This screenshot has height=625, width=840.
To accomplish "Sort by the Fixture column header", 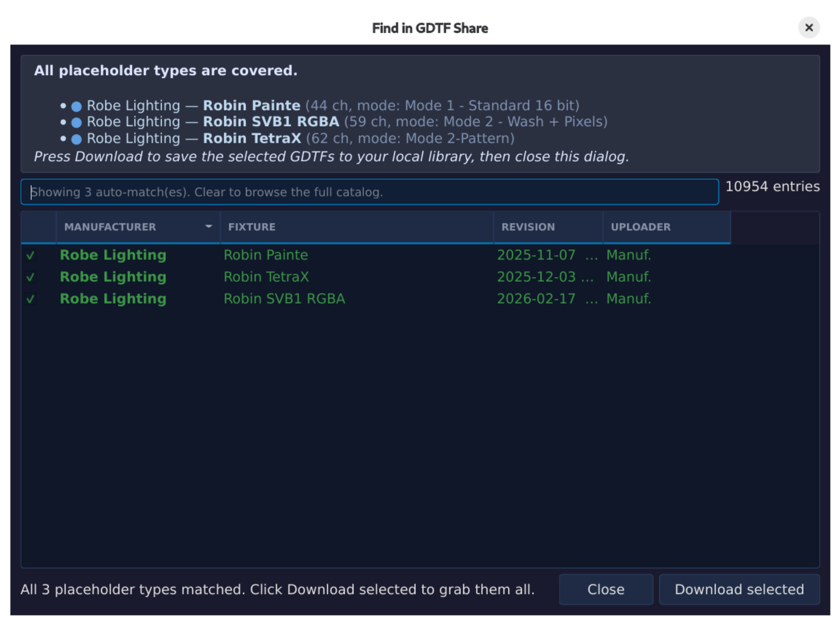I will (251, 227).
